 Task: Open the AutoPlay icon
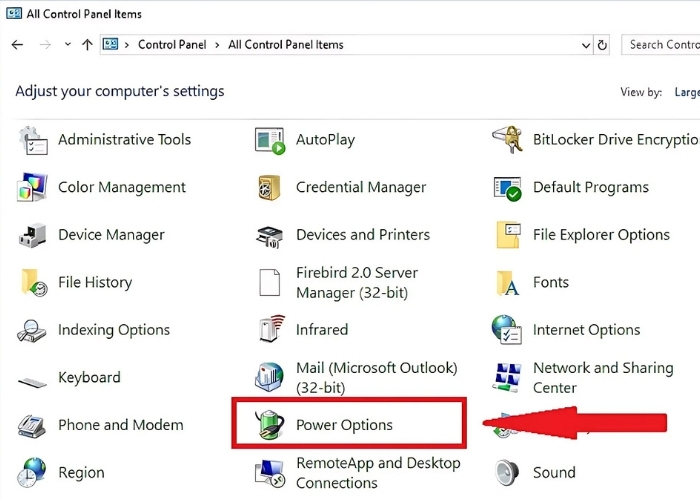pyautogui.click(x=270, y=140)
